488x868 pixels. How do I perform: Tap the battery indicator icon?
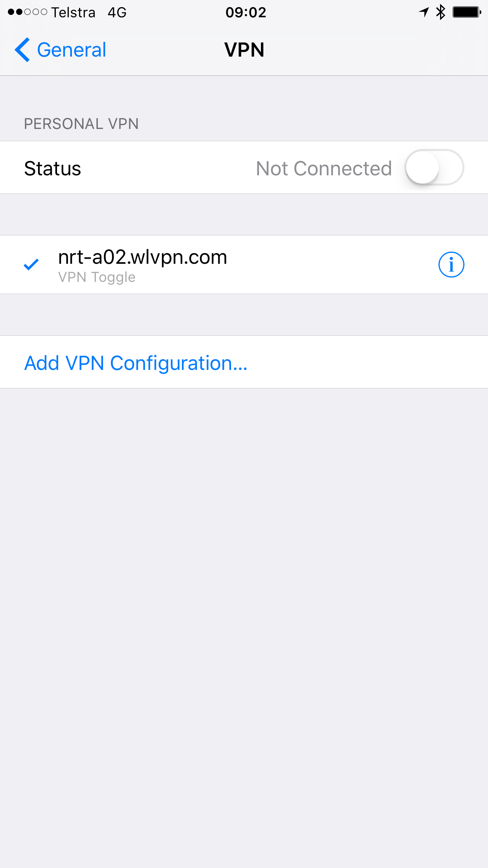pyautogui.click(x=467, y=12)
